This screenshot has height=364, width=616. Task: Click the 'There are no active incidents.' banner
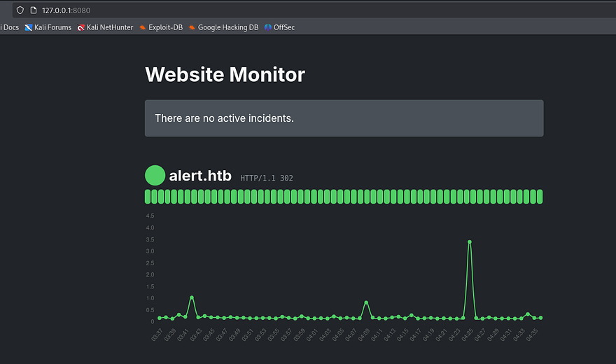(x=344, y=118)
